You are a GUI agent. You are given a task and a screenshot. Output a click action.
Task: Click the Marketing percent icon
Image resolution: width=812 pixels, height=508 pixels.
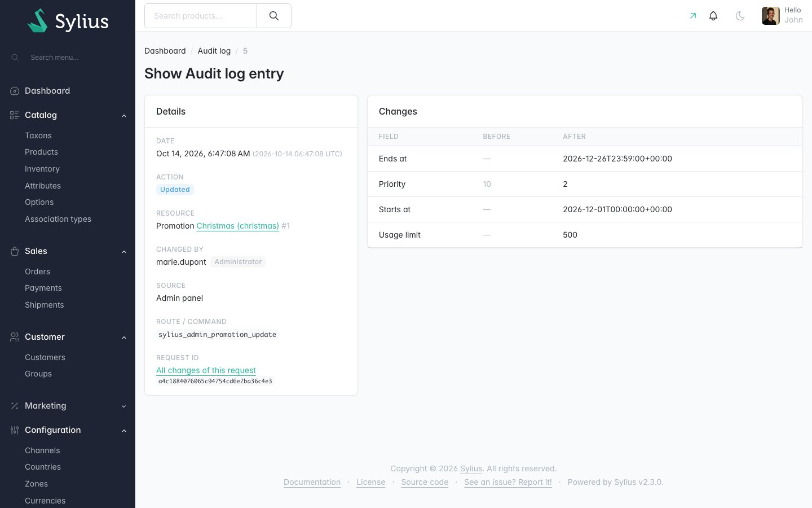click(15, 406)
